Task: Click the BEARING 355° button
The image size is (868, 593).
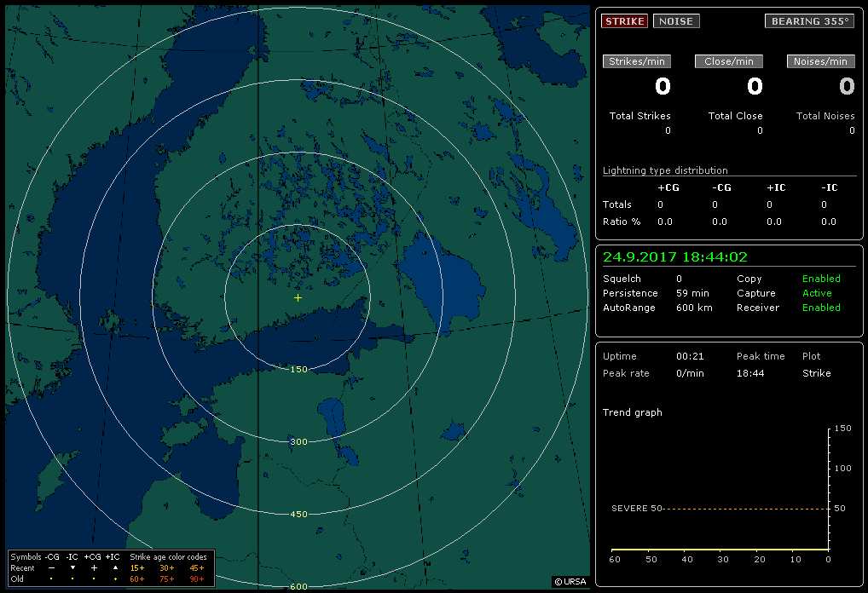Action: tap(809, 21)
